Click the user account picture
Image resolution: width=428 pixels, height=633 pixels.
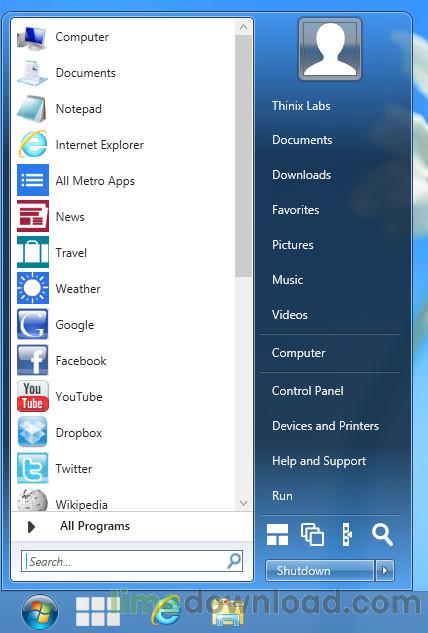point(330,49)
